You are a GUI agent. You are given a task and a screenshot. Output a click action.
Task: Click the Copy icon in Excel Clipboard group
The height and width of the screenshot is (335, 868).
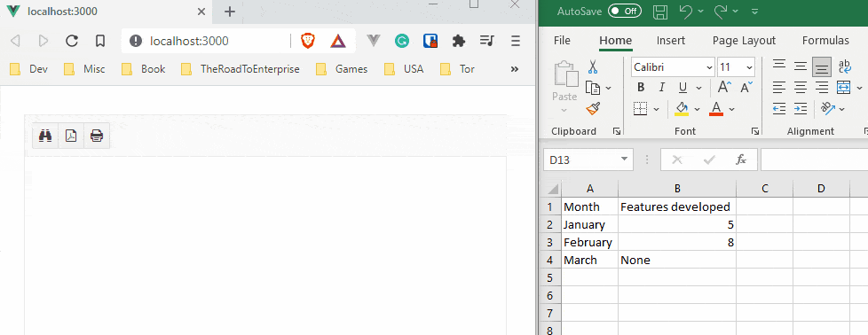[593, 88]
